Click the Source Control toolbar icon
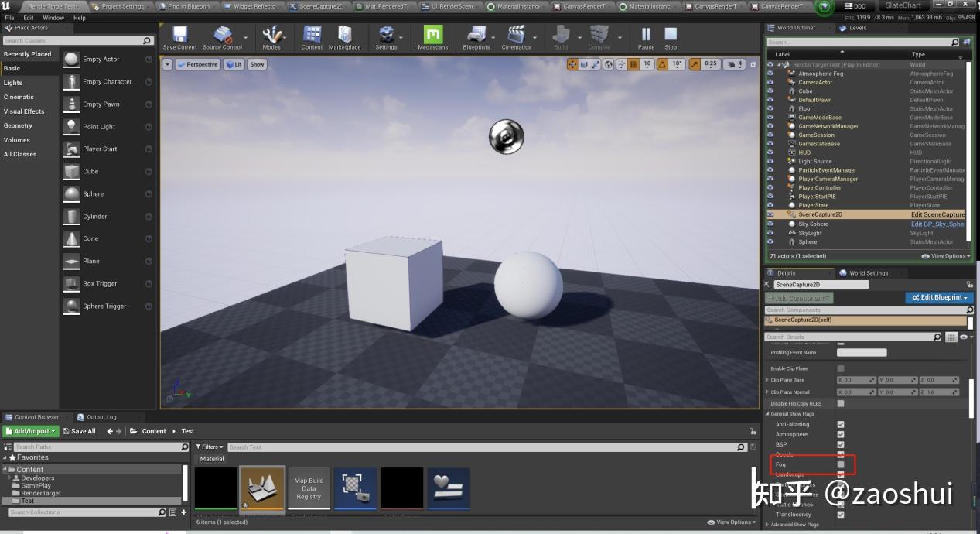The image size is (980, 534). point(223,36)
